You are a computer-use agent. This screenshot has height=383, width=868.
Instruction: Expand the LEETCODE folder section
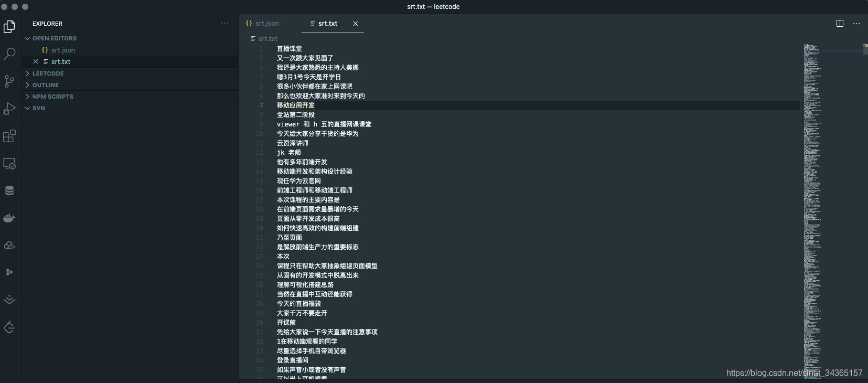click(x=27, y=73)
